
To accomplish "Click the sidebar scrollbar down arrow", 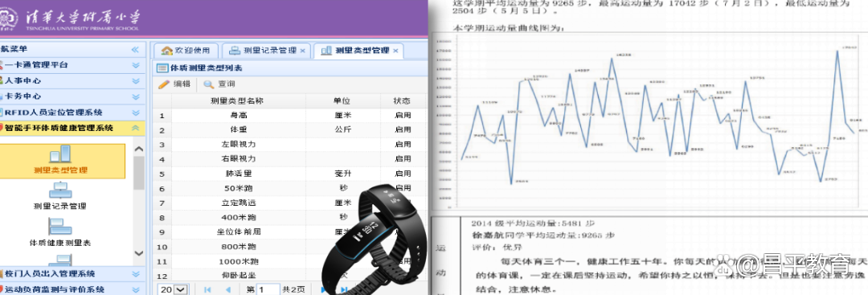I will click(x=139, y=253).
